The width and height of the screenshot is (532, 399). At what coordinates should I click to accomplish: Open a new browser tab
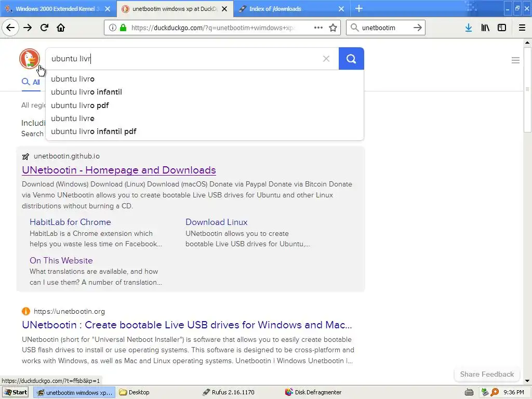pyautogui.click(x=358, y=8)
